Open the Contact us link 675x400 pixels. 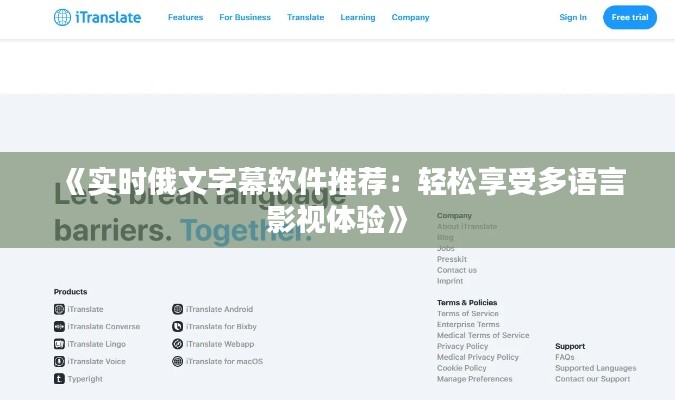tap(457, 270)
